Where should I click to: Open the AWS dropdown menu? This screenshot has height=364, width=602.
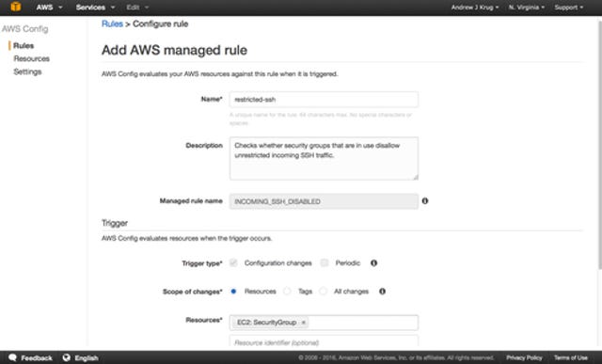49,8
